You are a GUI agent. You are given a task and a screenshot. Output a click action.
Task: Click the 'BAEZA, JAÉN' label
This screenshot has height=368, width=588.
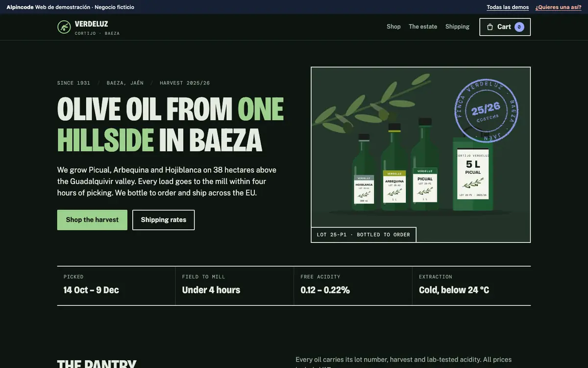125,83
